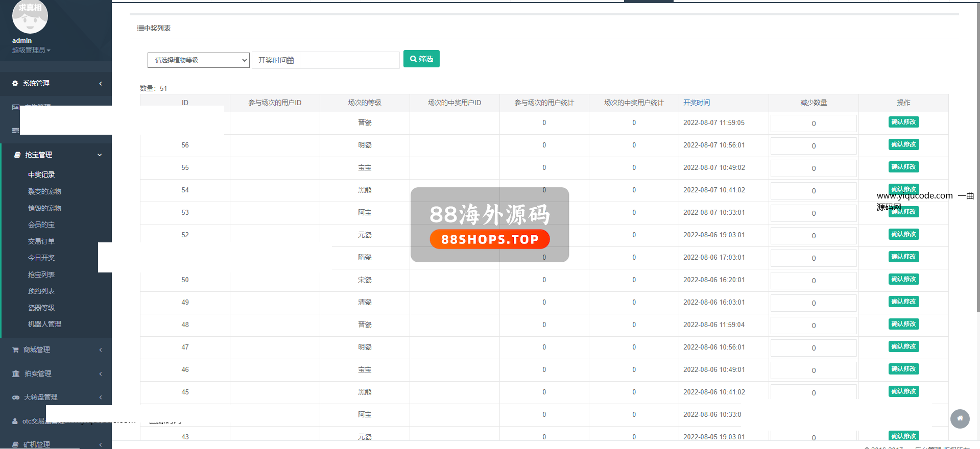Click the 减少数量 input in row 54
The image size is (980, 449).
pyautogui.click(x=813, y=190)
